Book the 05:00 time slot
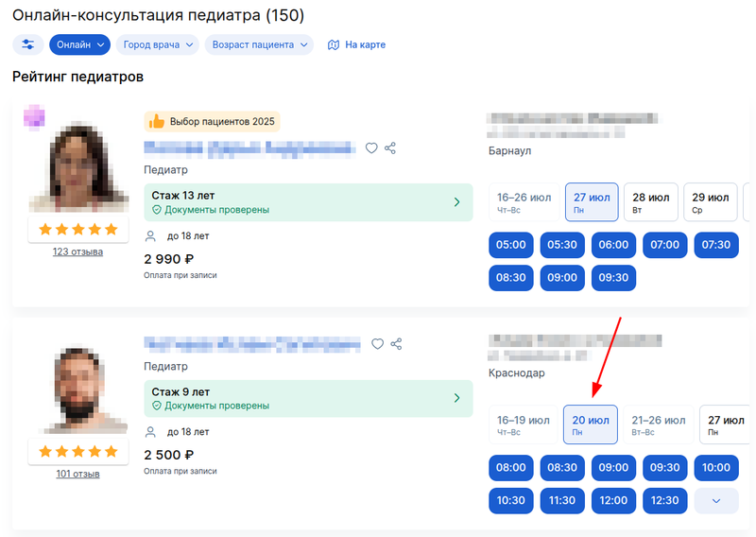Screen dimensions: 756x537 [511, 245]
